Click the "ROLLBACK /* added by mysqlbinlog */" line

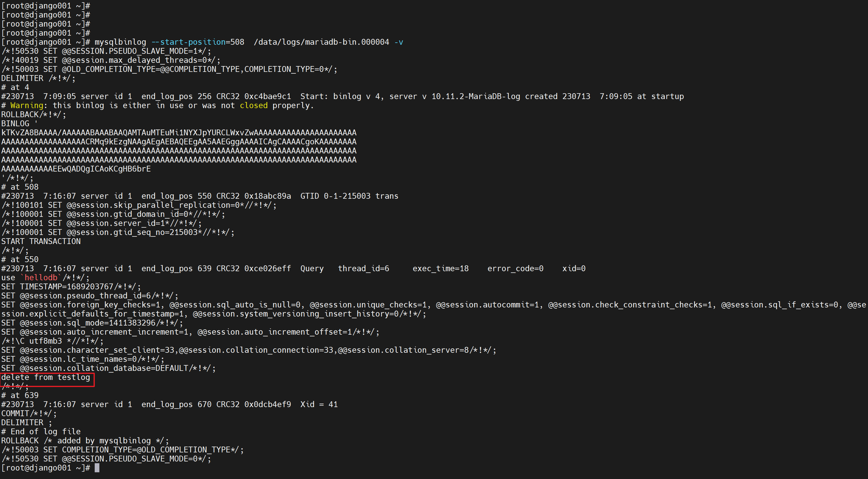[85, 441]
